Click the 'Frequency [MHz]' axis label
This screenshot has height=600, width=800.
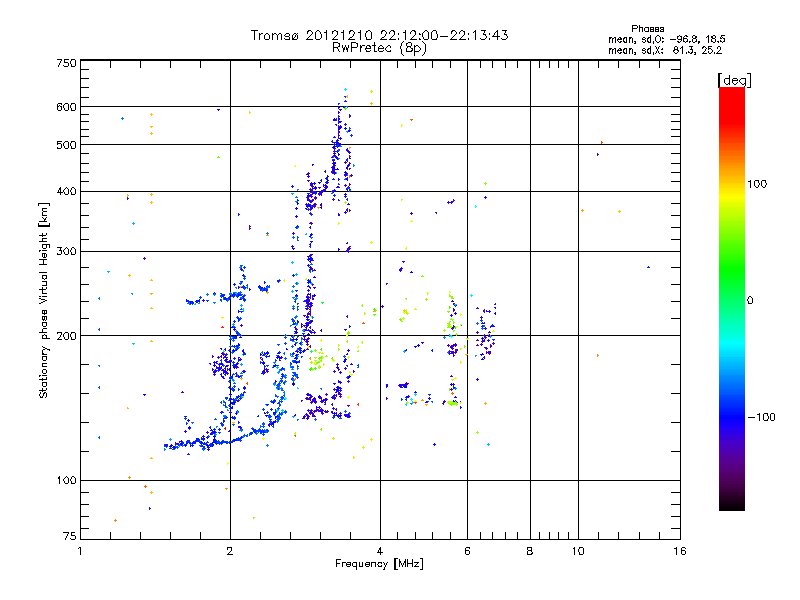(379, 564)
